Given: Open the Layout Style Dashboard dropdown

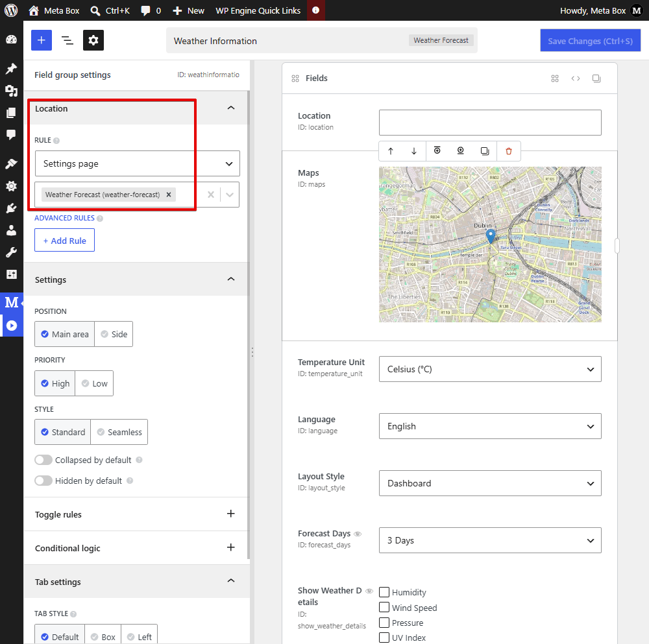Looking at the screenshot, I should (490, 483).
